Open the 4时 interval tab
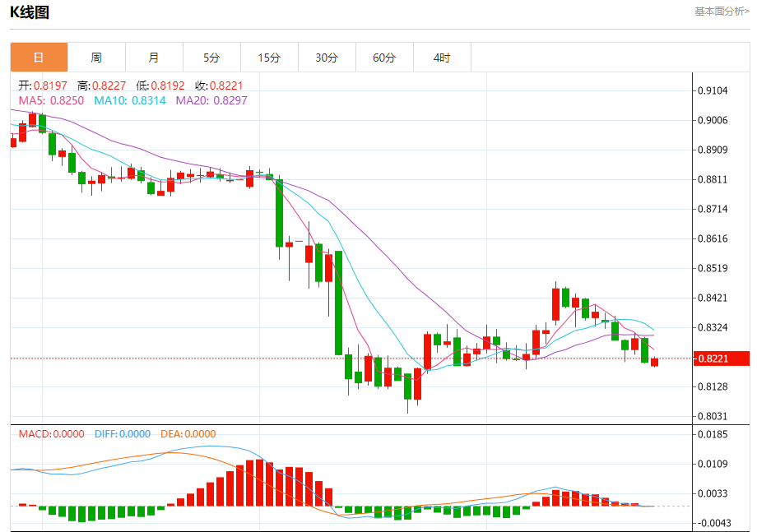Viewport: 757px width, 532px height. click(442, 58)
